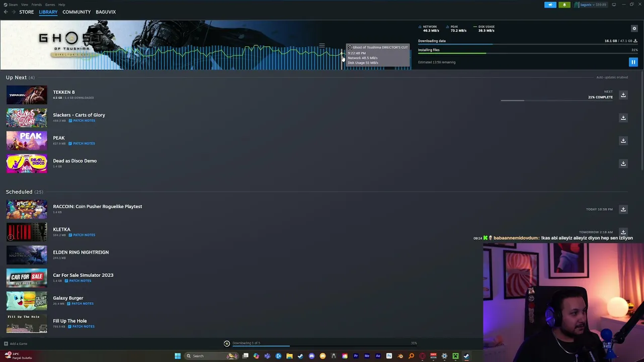644x362 pixels.
Task: Start TEKKEN 8 download now
Action: 623,95
